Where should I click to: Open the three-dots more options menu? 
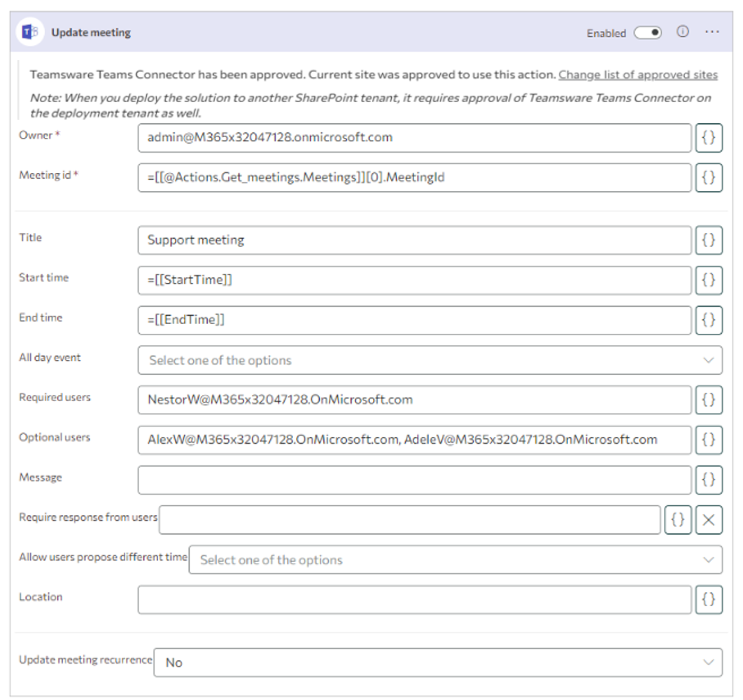coord(712,31)
